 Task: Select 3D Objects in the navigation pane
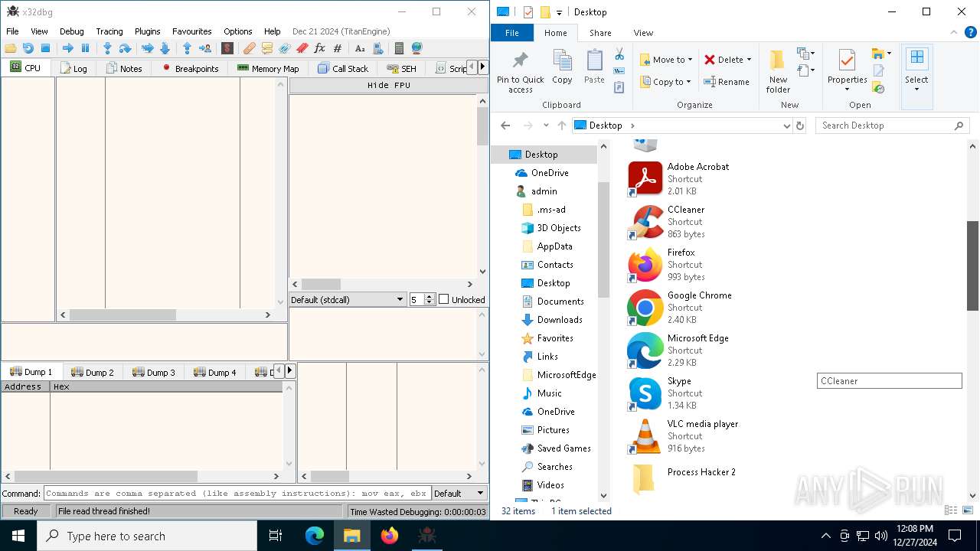click(x=559, y=228)
